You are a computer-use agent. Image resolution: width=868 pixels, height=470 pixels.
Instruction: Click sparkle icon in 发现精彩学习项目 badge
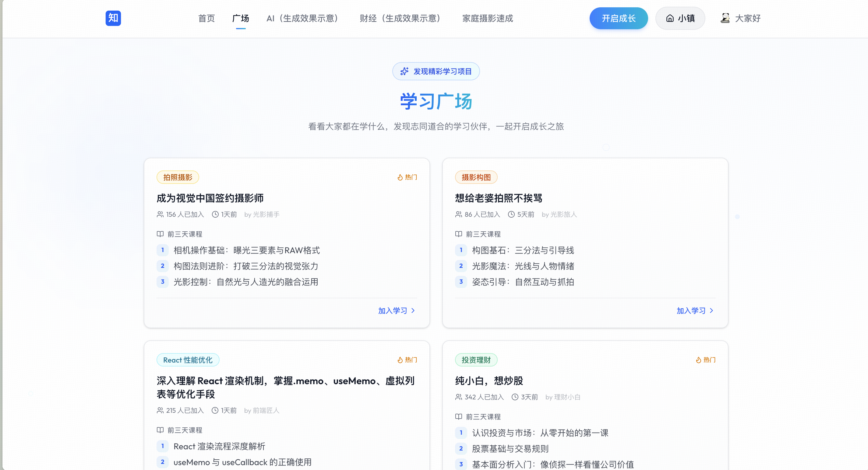404,71
